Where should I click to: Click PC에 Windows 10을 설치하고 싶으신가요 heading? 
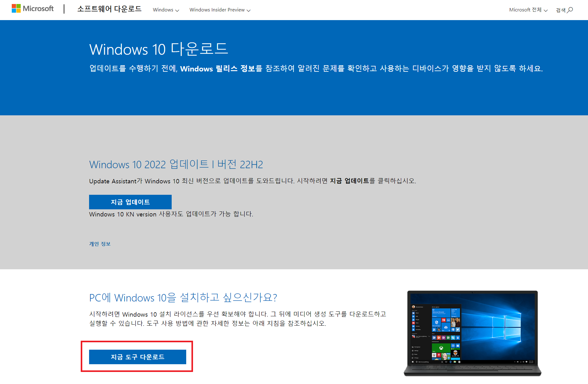tap(183, 297)
